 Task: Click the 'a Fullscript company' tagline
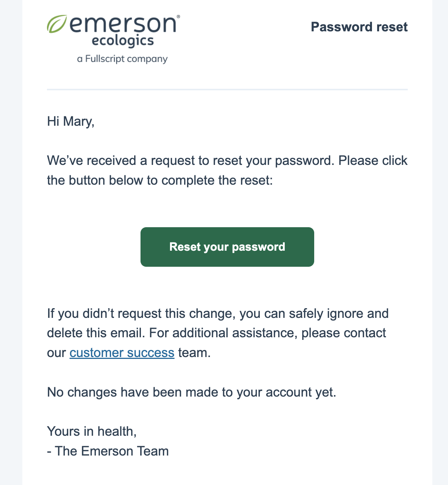pyautogui.click(x=122, y=59)
